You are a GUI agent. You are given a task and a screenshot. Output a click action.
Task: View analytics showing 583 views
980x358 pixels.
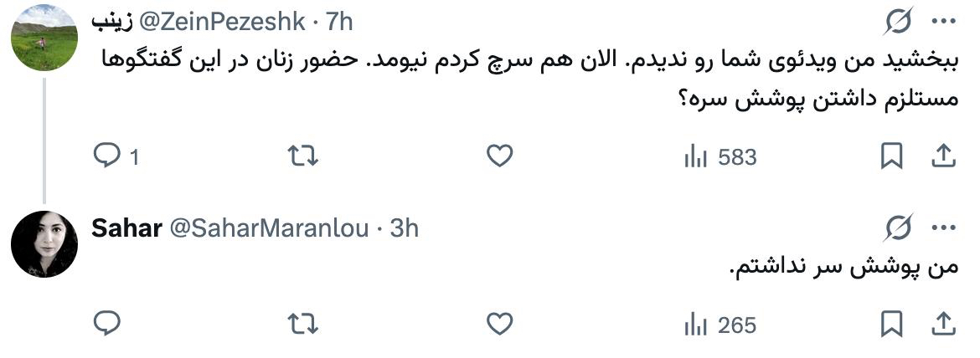point(720,156)
